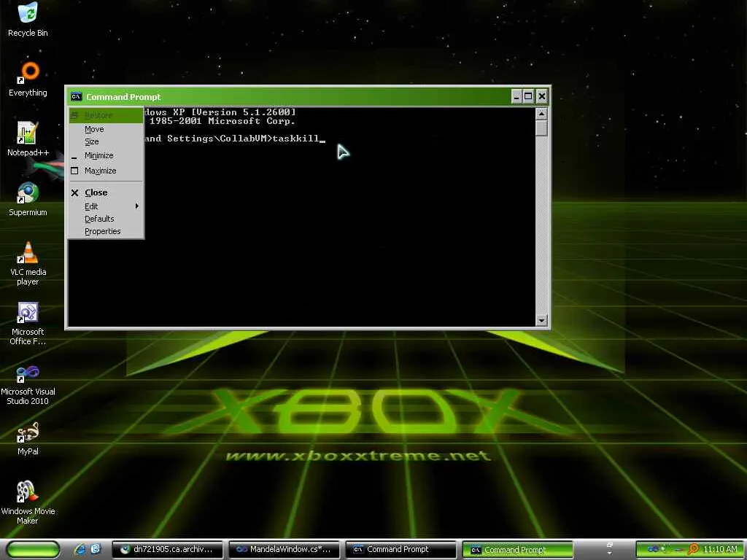Close the Command Prompt via title bar X
Image resolution: width=747 pixels, height=560 pixels.
point(542,97)
